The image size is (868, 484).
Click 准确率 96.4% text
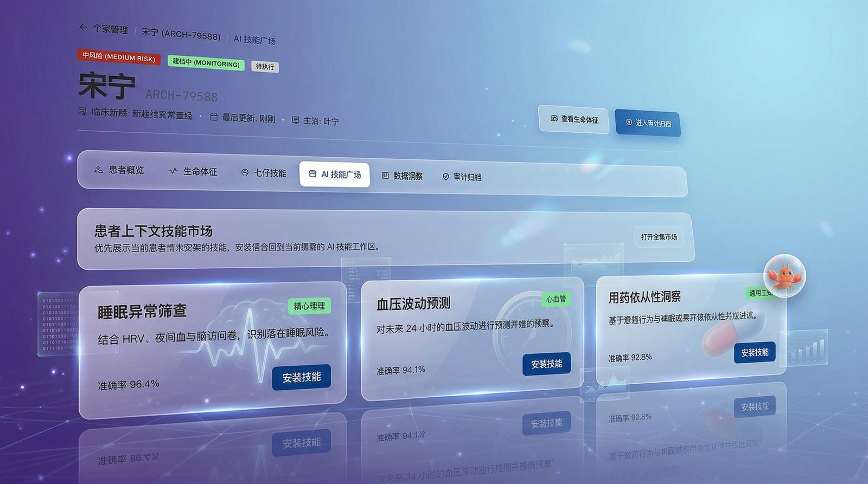(x=129, y=385)
